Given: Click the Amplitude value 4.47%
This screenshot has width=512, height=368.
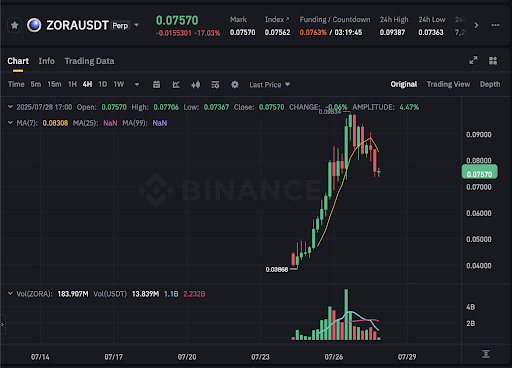Looking at the screenshot, I should [409, 107].
